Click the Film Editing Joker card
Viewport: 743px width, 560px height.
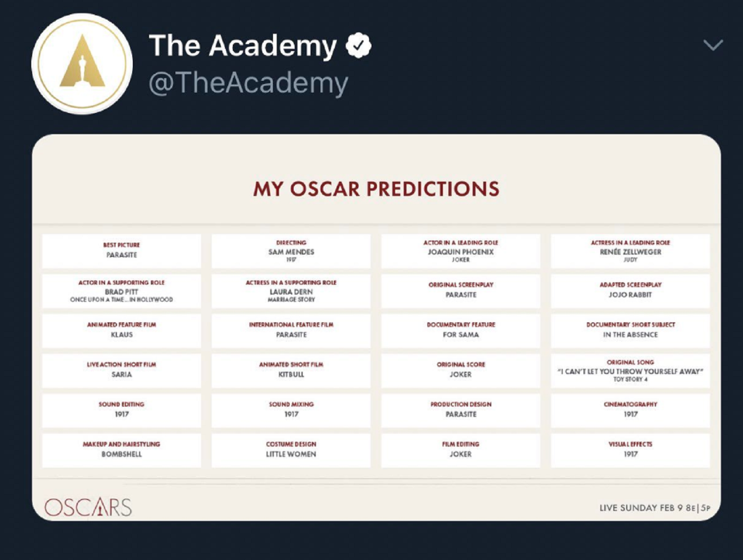pos(461,450)
